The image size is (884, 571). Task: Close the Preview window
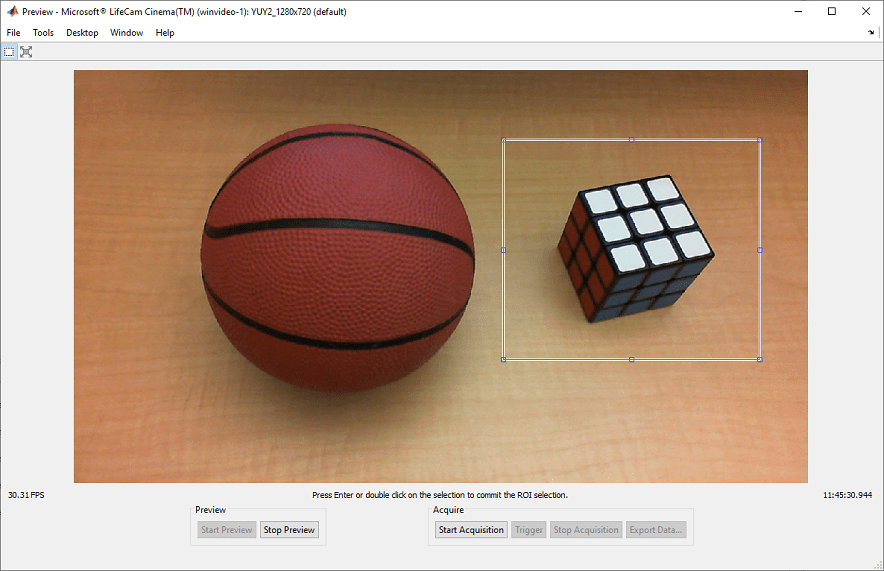click(866, 11)
